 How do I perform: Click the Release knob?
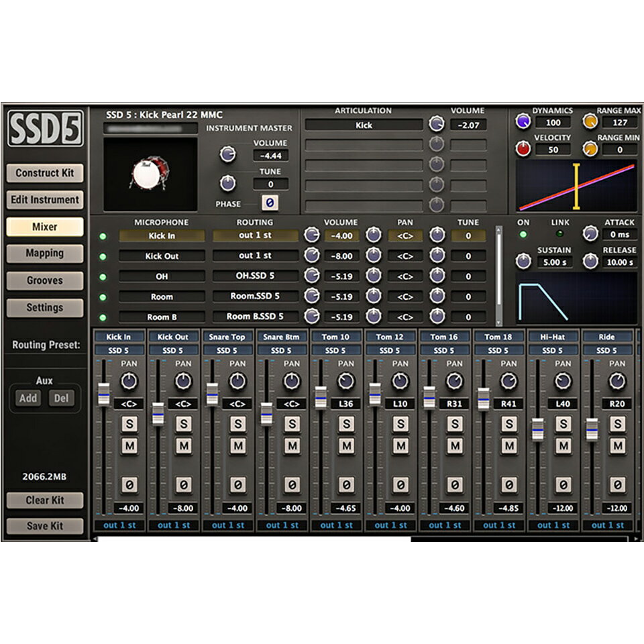click(590, 261)
